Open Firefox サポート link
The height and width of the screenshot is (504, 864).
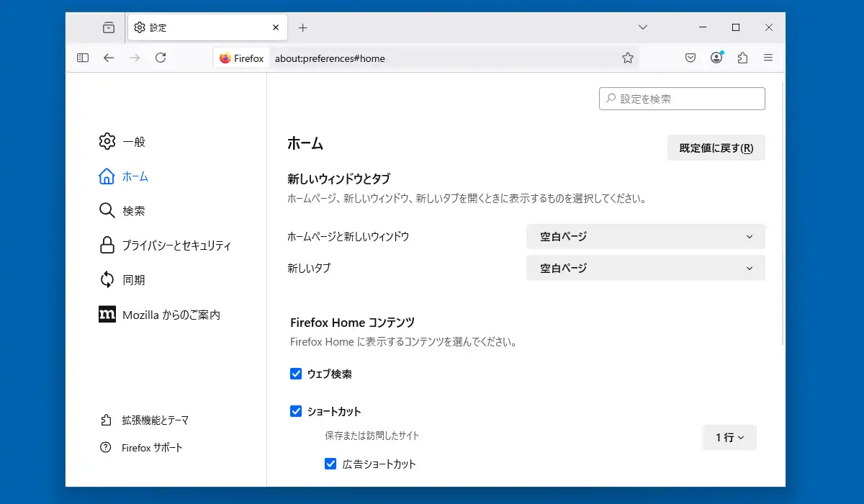(142, 448)
